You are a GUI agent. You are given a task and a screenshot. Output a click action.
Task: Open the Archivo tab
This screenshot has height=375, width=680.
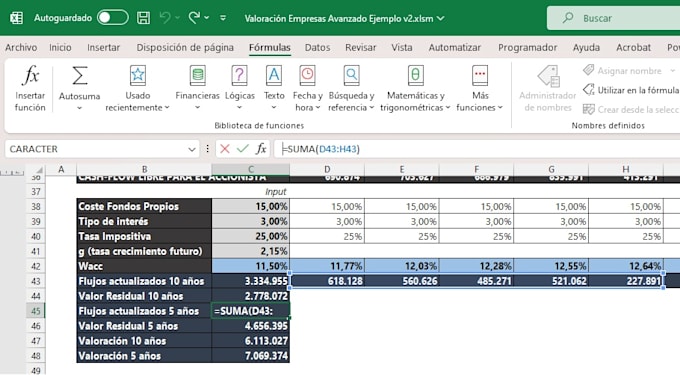click(x=21, y=47)
